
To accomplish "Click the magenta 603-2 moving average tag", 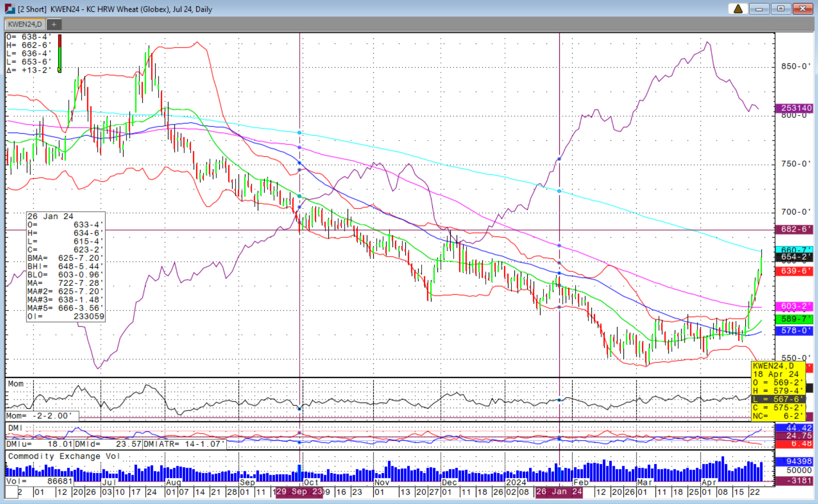I will (x=794, y=307).
